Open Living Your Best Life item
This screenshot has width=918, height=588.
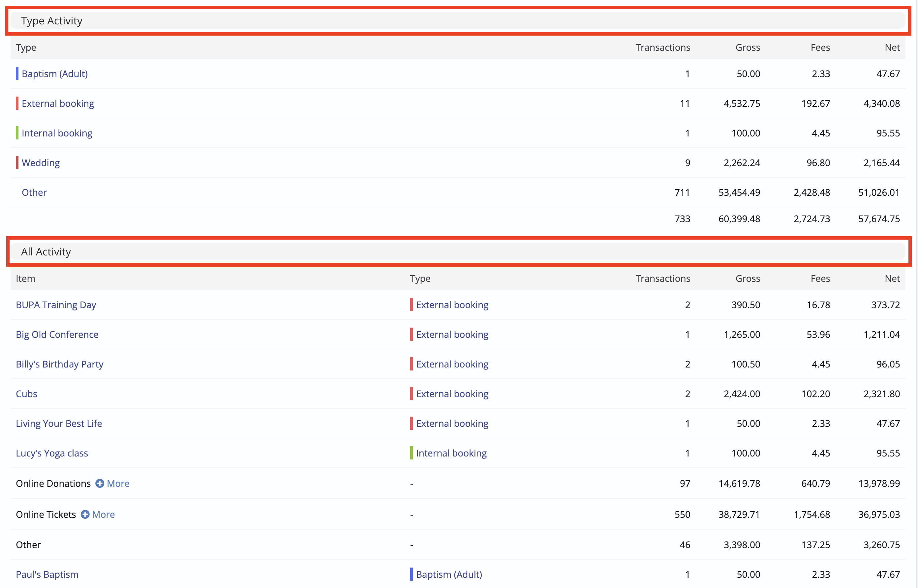(x=59, y=424)
